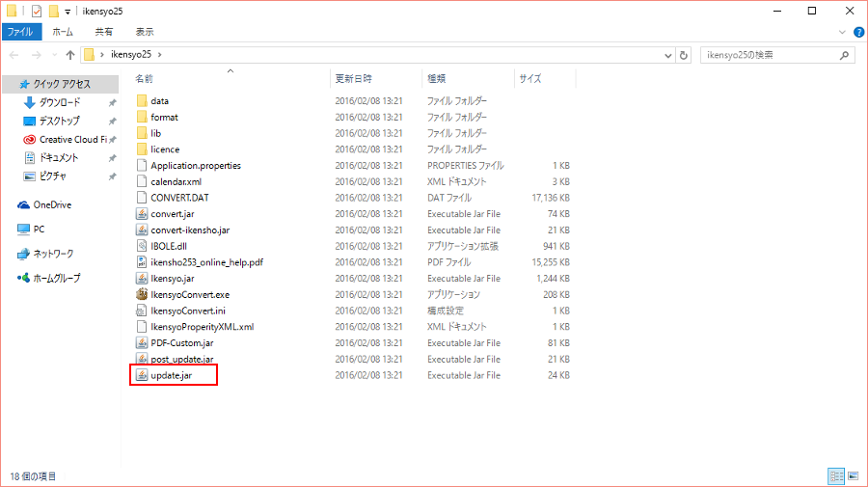Go up one folder level
This screenshot has width=868, height=487.
pos(70,55)
